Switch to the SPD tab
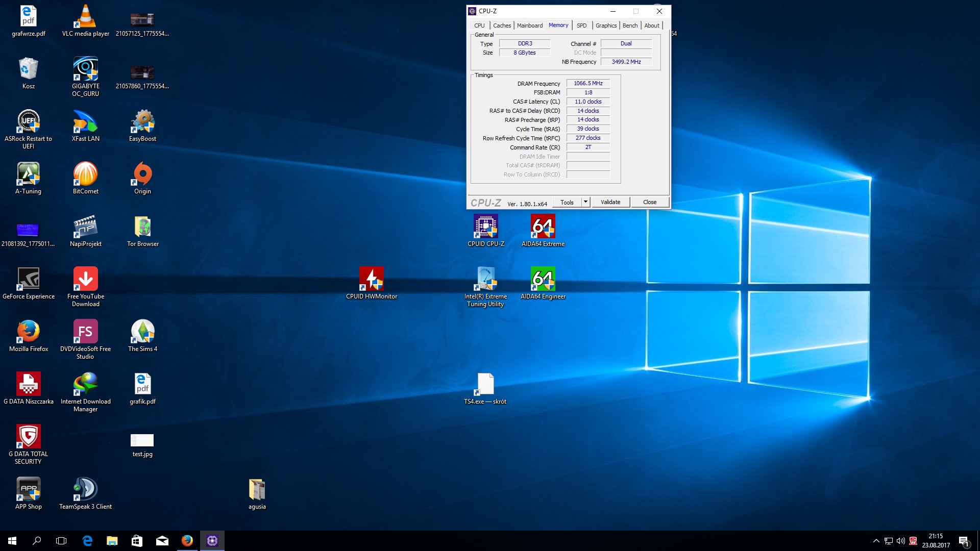 581,26
